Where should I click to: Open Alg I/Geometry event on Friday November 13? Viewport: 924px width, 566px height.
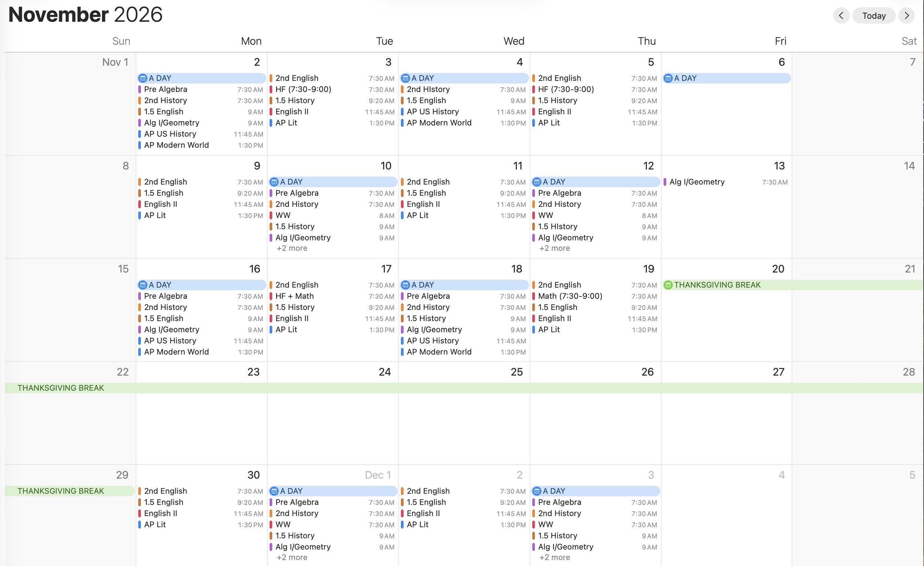pyautogui.click(x=726, y=182)
